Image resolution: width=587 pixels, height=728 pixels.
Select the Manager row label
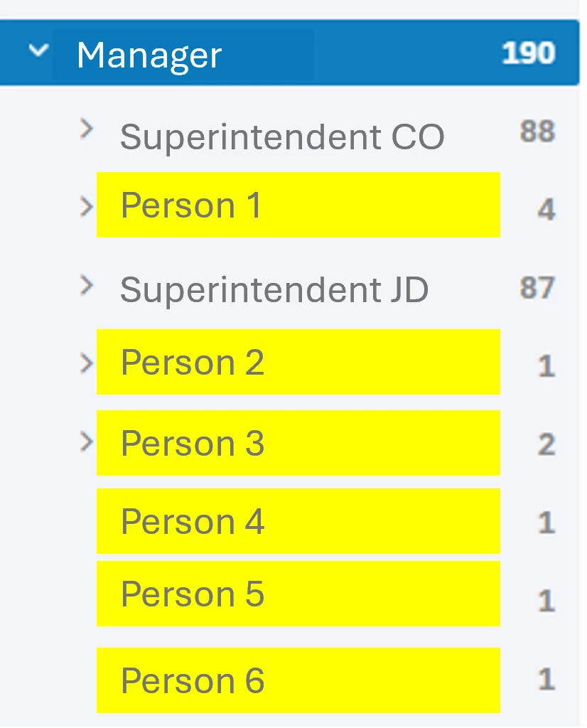(149, 55)
